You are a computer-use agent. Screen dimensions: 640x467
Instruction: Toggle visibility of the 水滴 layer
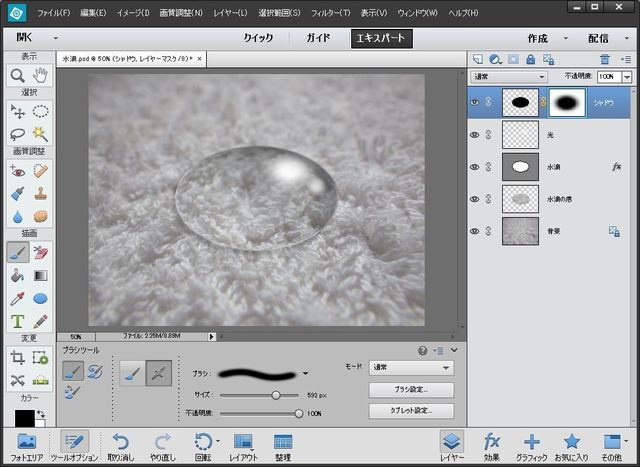[x=475, y=167]
